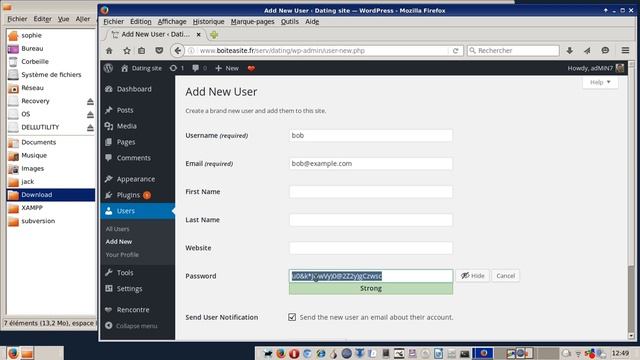Screen dimensions: 640x360
Task: Click the Cancel password button
Action: [506, 276]
